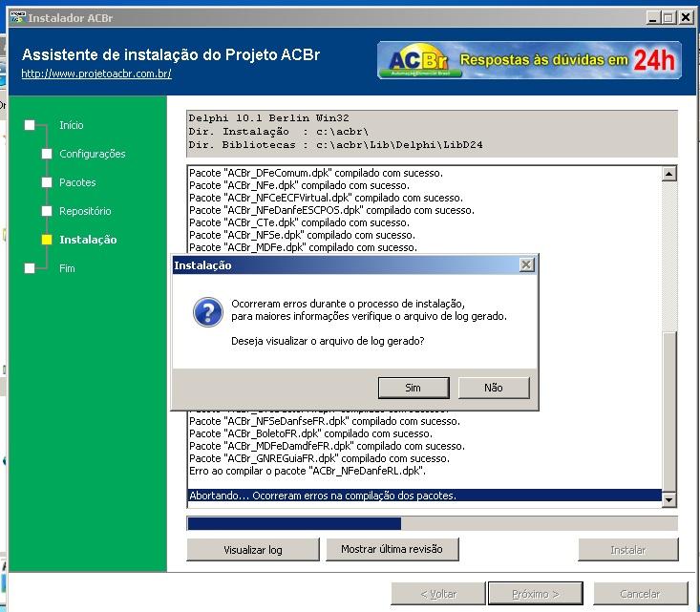Click the Voltar button
Screen dimensions: 700x612
click(x=438, y=594)
